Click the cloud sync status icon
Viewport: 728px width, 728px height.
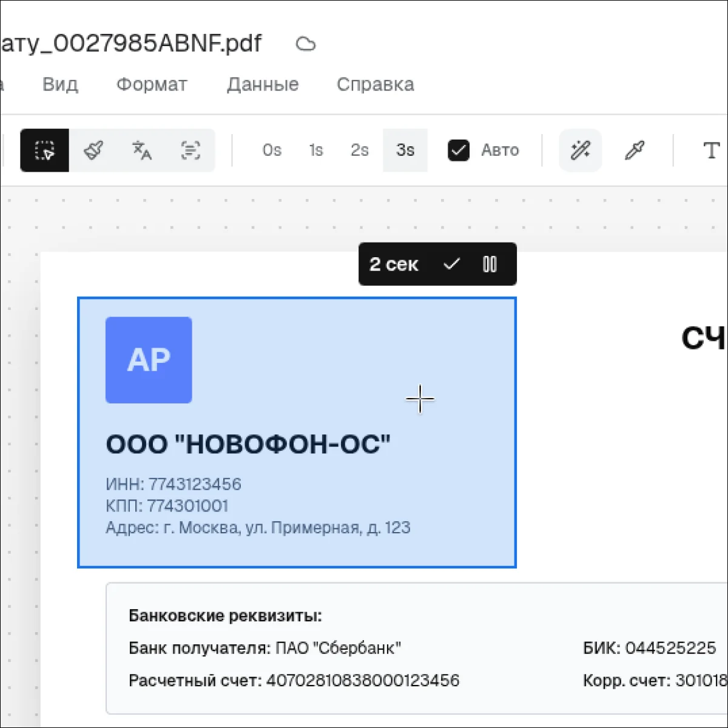306,44
